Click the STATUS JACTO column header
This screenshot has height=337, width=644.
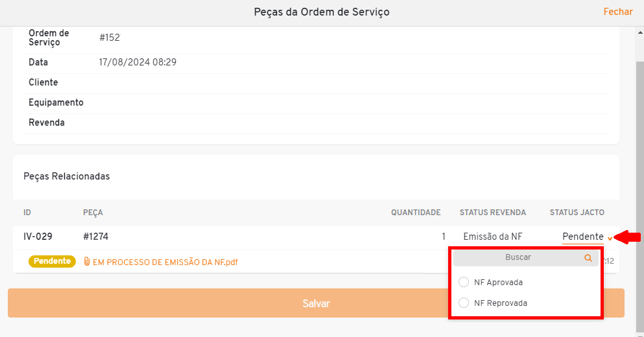[577, 213]
